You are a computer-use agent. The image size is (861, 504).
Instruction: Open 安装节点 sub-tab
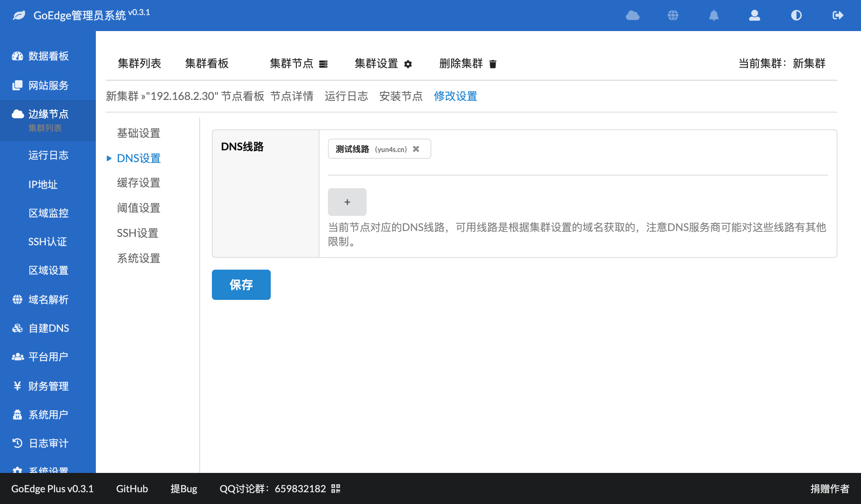point(401,96)
